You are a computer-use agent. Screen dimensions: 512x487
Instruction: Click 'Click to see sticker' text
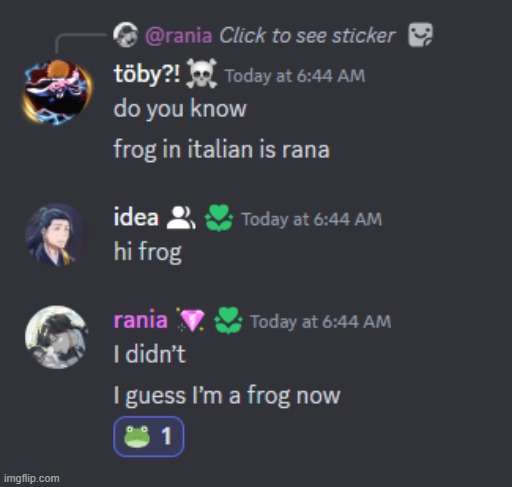(x=307, y=35)
